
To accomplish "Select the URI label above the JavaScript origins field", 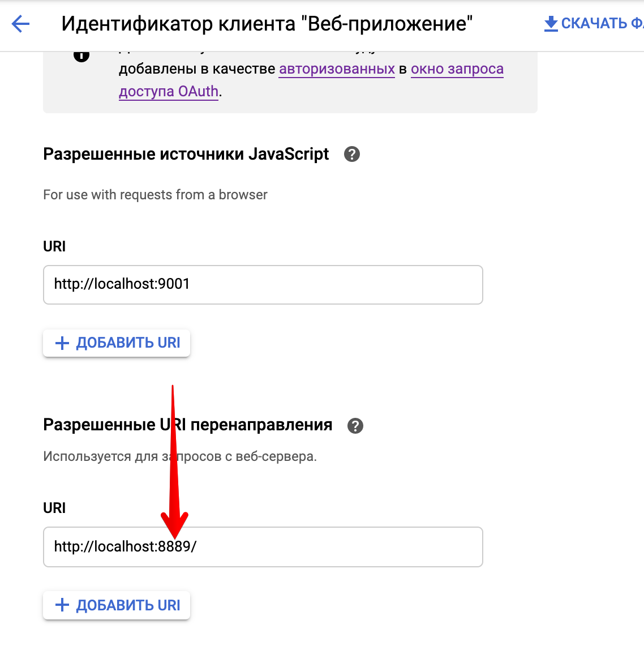I will point(54,246).
